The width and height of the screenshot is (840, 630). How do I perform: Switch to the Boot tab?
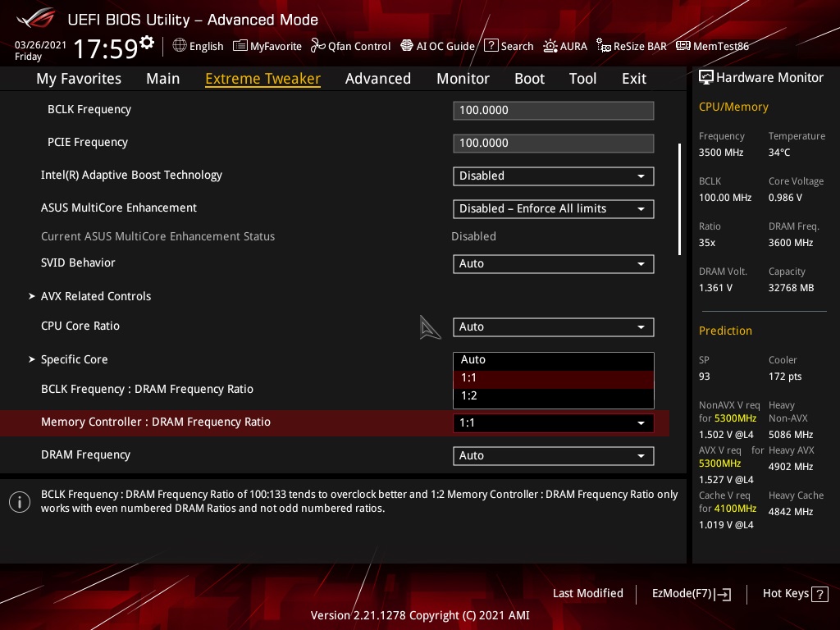pyautogui.click(x=529, y=79)
